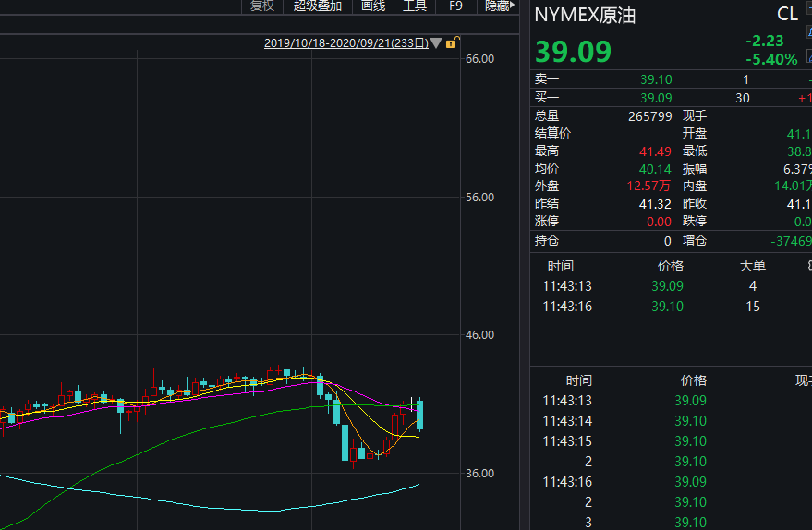Click the last green candlestick on the chart

(x=420, y=415)
